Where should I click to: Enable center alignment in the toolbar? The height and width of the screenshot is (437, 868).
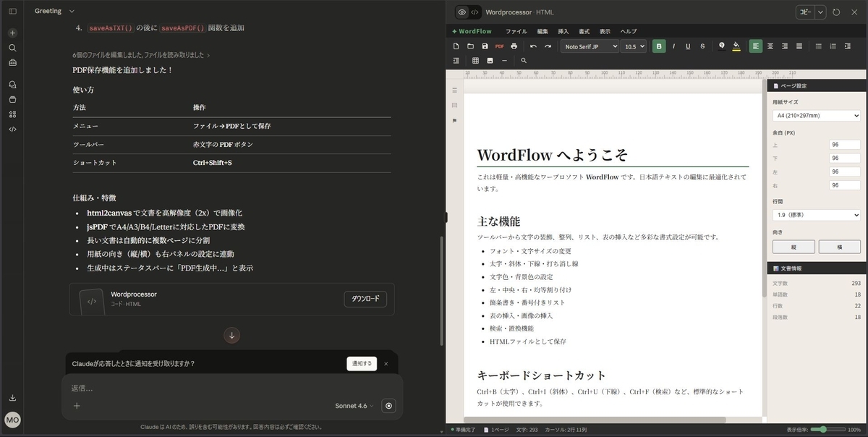coord(770,46)
